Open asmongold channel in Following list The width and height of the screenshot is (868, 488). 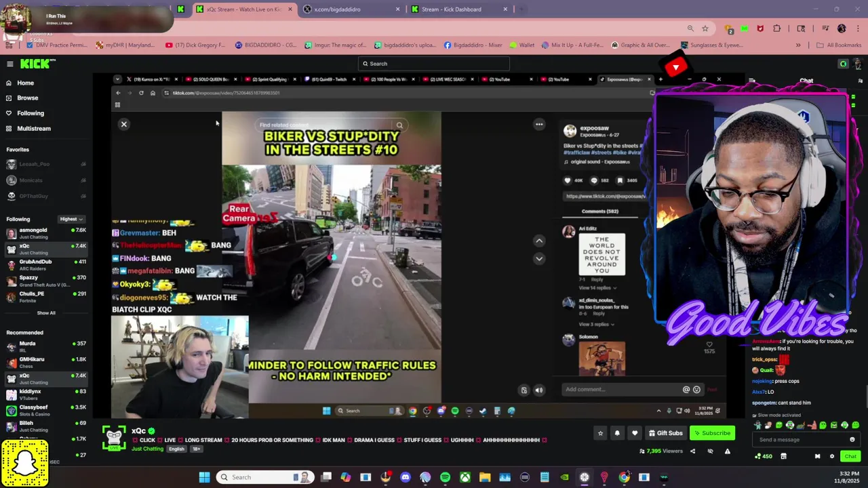pyautogui.click(x=46, y=233)
